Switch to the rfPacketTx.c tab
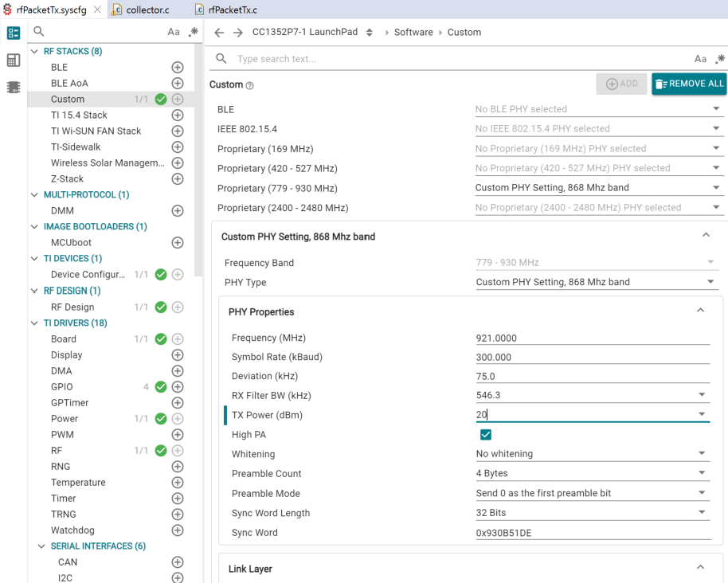The height and width of the screenshot is (583, 728). (232, 10)
